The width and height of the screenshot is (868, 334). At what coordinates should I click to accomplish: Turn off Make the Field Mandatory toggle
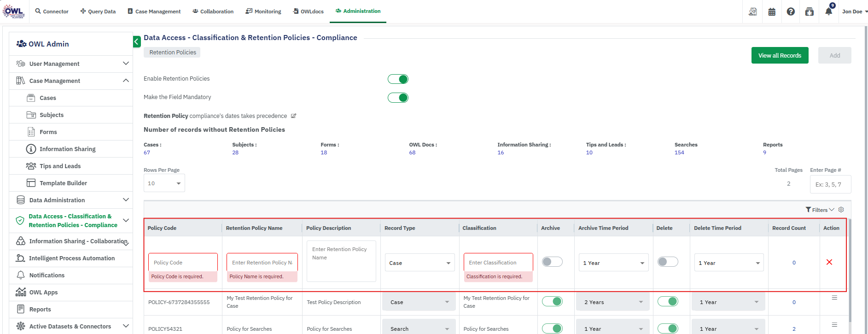tap(398, 98)
